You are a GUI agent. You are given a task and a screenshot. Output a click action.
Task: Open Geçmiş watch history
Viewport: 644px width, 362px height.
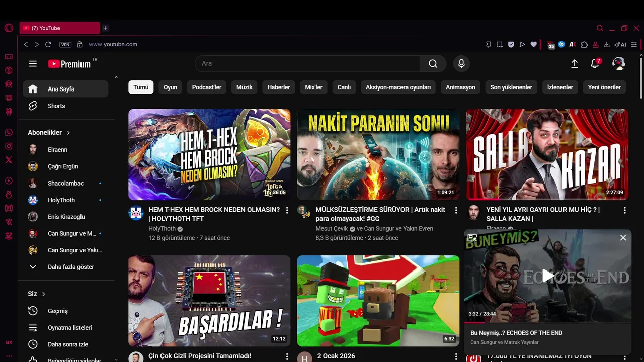(65, 311)
